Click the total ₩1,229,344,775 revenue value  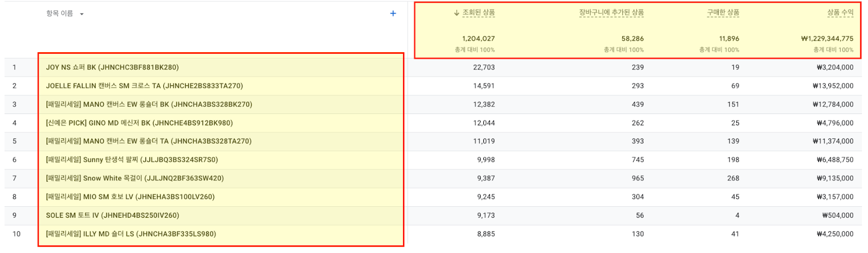[827, 39]
